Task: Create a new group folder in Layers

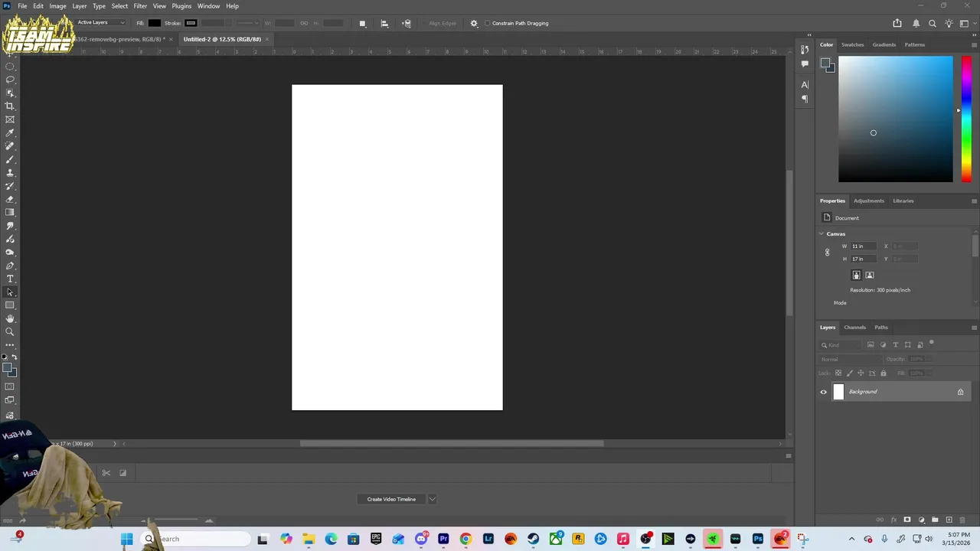Action: [x=935, y=520]
